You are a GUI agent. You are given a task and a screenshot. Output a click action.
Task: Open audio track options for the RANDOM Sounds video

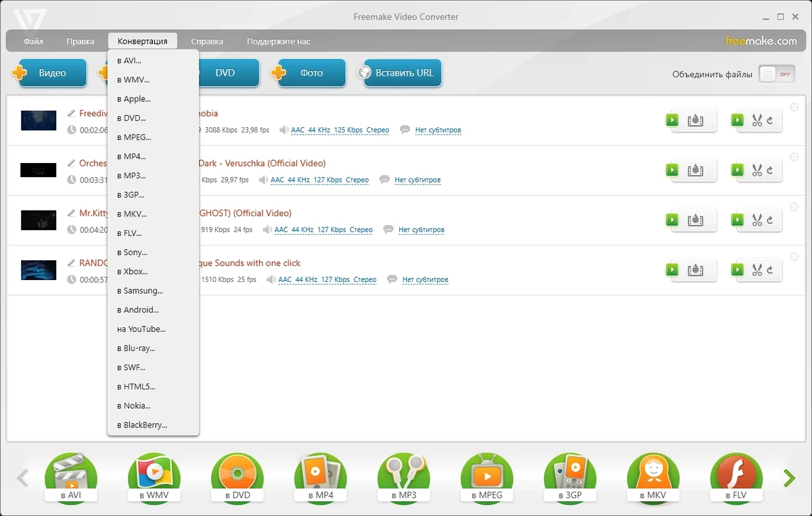328,280
